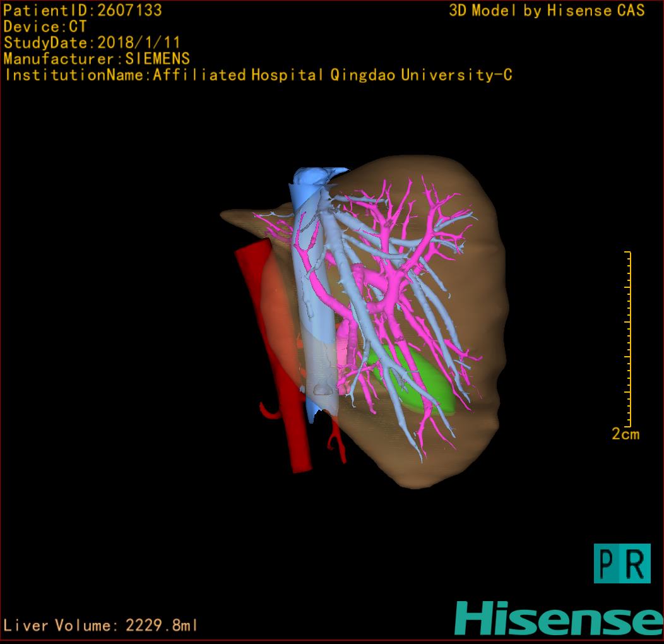664x644 pixels.
Task: Click the 2cm scale ruler
Action: tap(628, 339)
